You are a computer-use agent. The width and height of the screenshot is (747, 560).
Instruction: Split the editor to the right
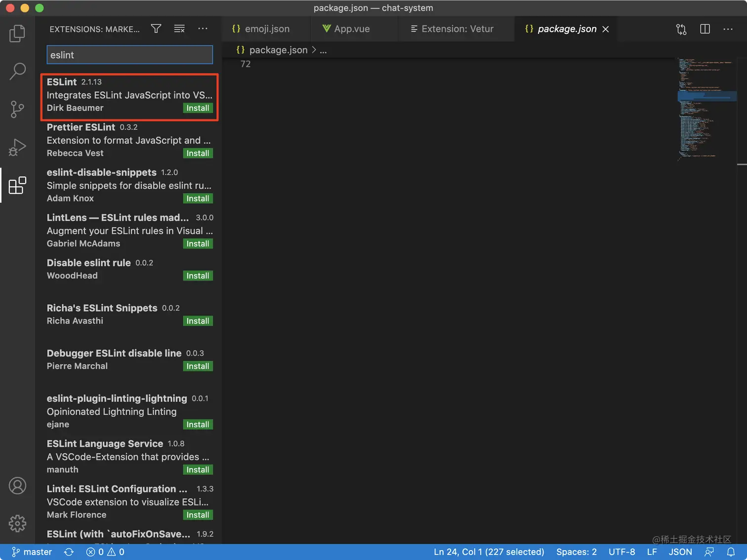click(x=705, y=29)
